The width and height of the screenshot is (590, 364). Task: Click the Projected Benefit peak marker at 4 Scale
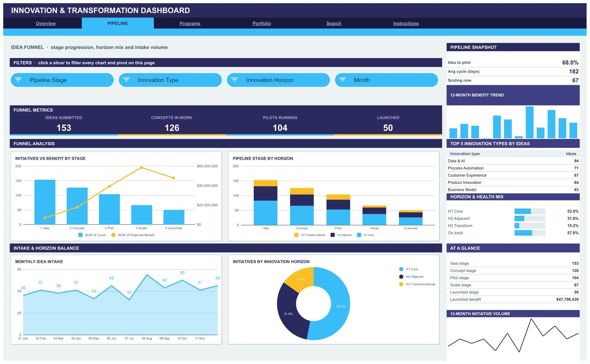click(x=141, y=168)
